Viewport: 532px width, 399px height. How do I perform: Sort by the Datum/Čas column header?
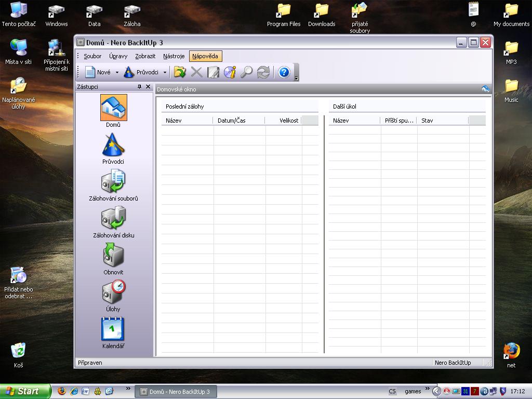pos(239,121)
